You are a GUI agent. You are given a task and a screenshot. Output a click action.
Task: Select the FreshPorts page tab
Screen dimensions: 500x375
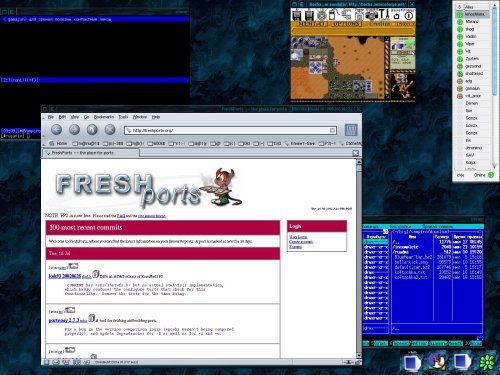pyautogui.click(x=91, y=153)
